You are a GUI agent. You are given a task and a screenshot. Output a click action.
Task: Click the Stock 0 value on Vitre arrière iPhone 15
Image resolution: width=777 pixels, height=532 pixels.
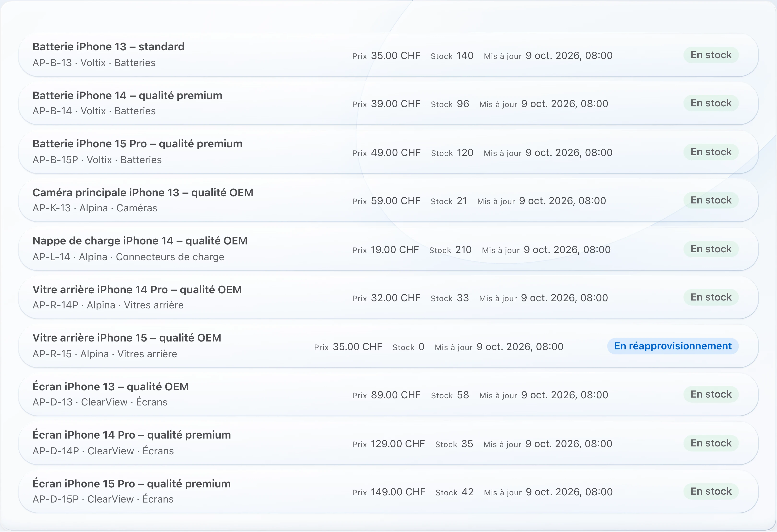[421, 347]
